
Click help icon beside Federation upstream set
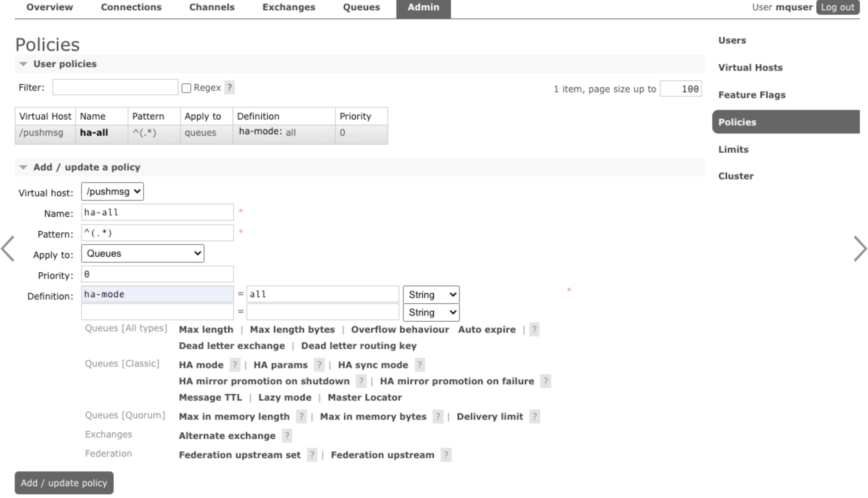[312, 455]
